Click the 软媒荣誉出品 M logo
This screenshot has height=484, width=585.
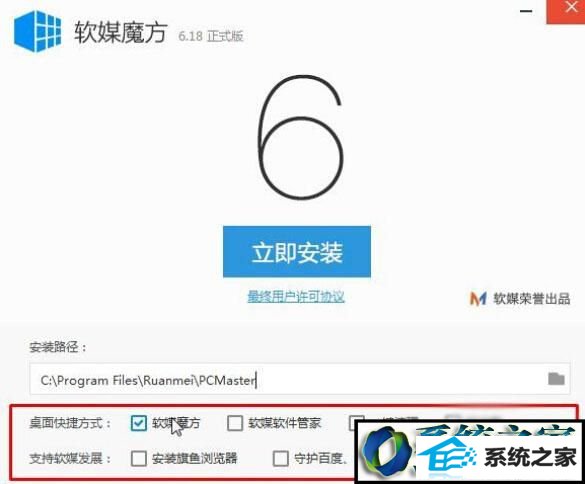click(478, 299)
